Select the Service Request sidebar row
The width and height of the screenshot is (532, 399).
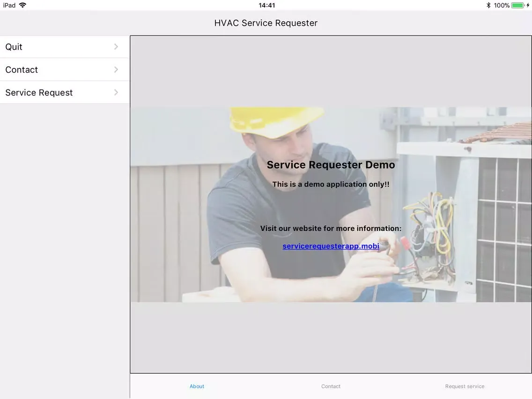pos(65,92)
